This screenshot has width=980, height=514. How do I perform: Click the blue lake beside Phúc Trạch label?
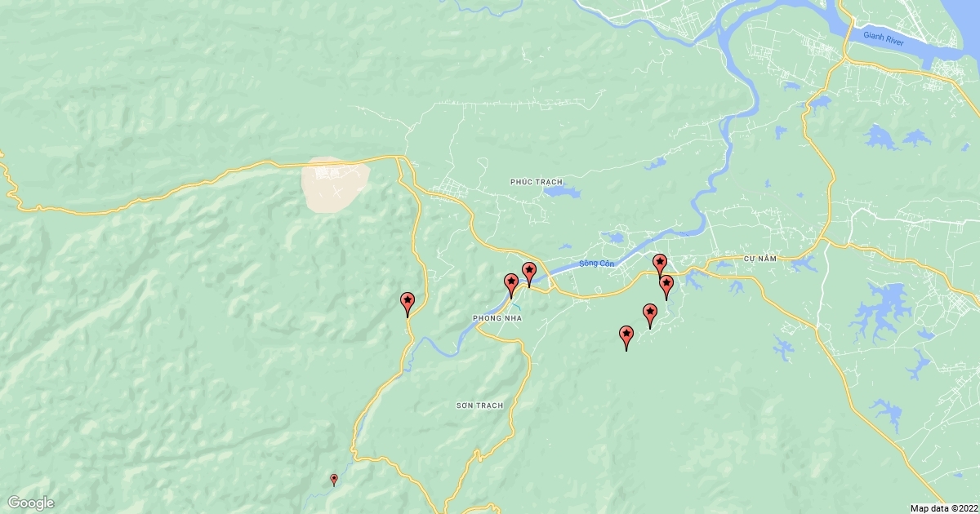[x=562, y=193]
